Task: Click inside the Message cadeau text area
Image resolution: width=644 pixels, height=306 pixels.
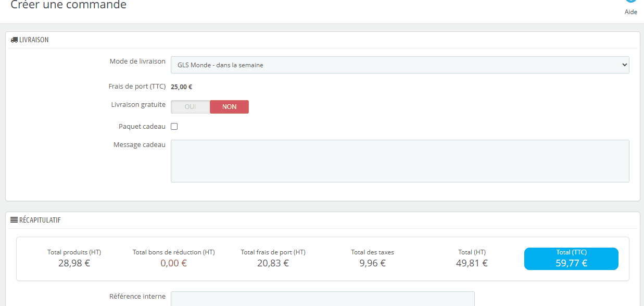Action: [399, 161]
